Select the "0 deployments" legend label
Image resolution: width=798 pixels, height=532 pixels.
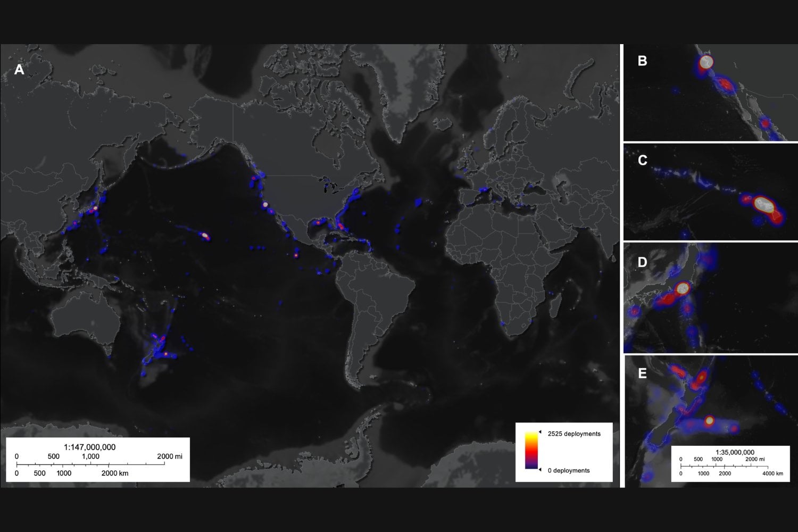(568, 470)
